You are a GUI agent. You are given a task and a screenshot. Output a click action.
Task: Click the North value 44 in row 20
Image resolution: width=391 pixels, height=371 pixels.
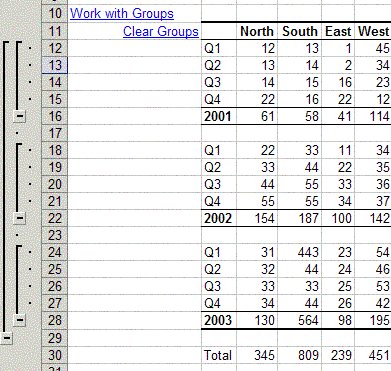click(257, 184)
